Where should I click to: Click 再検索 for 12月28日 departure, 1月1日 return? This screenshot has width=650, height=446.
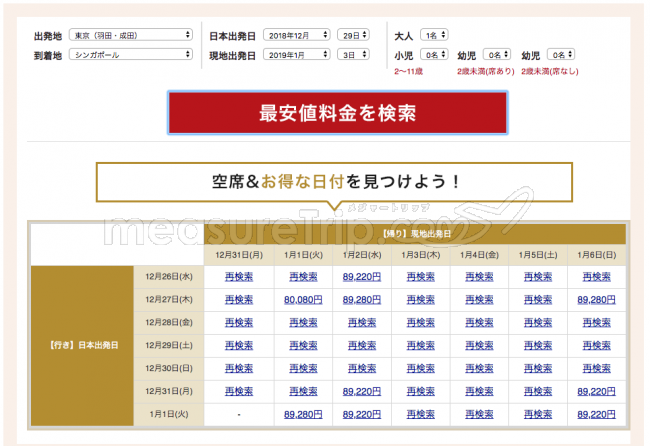303,322
